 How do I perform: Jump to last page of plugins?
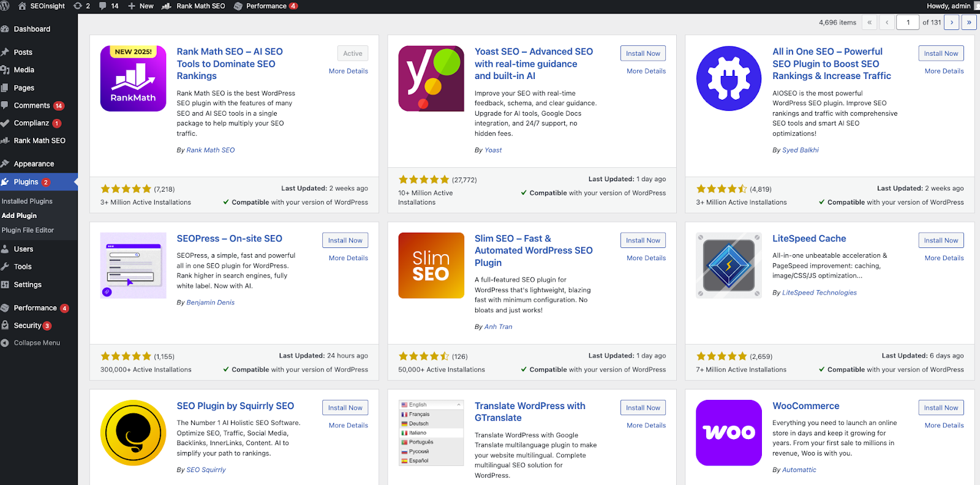968,23
